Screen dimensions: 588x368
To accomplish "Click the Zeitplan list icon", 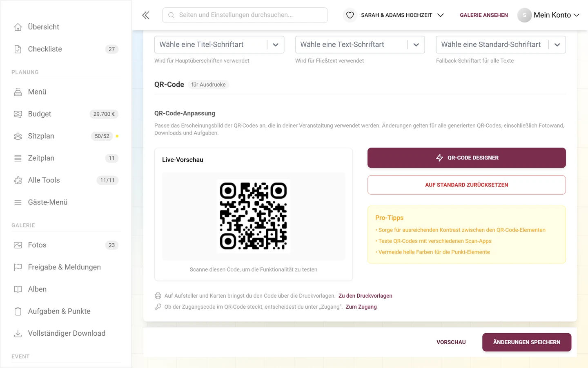I will coord(18,158).
